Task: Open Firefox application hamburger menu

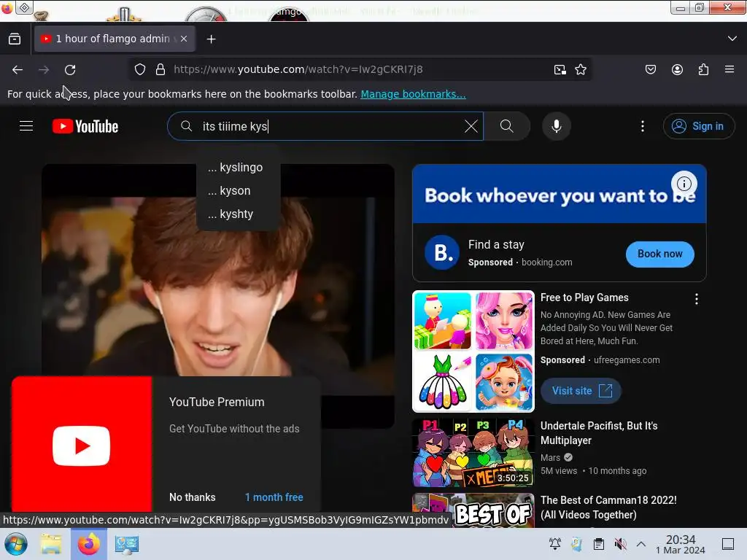Action: coord(729,69)
